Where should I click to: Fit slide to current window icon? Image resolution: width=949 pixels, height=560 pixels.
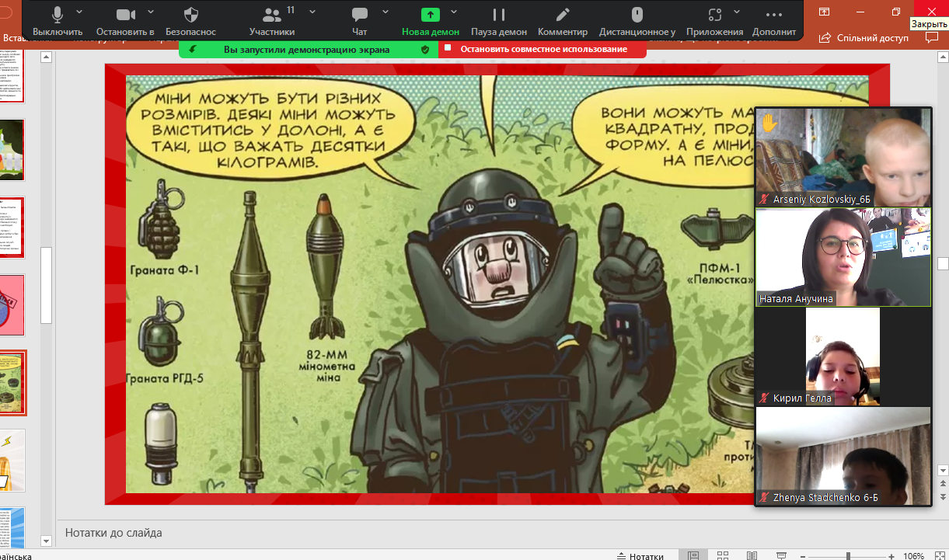(x=938, y=555)
